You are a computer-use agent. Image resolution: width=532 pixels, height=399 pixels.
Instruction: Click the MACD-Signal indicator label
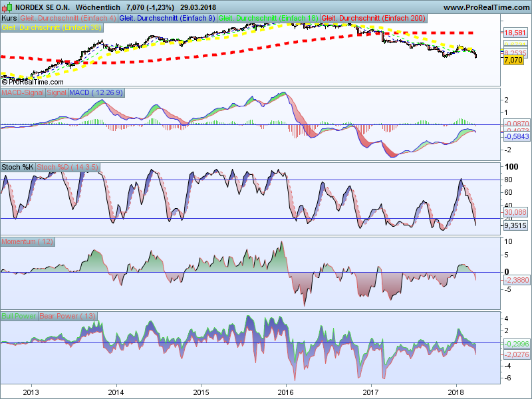coord(23,92)
